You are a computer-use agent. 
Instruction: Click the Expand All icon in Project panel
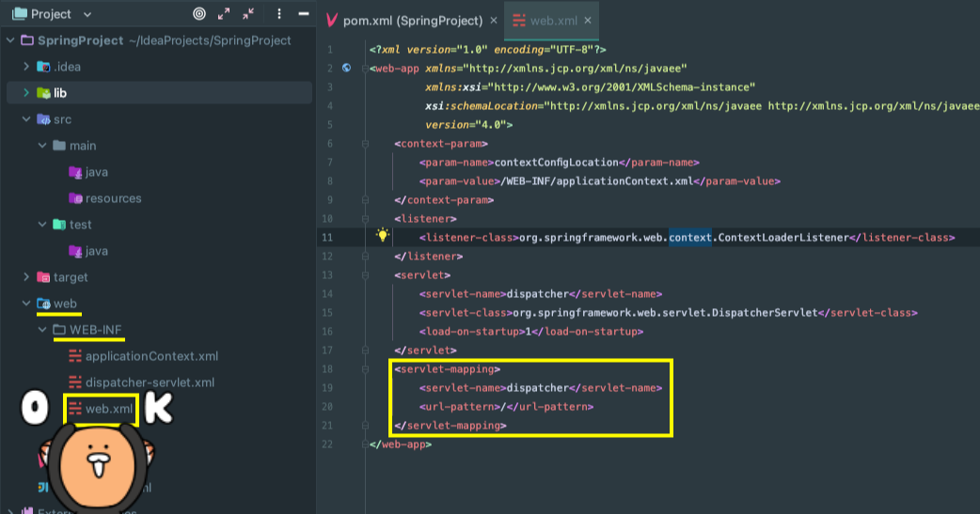click(x=224, y=14)
